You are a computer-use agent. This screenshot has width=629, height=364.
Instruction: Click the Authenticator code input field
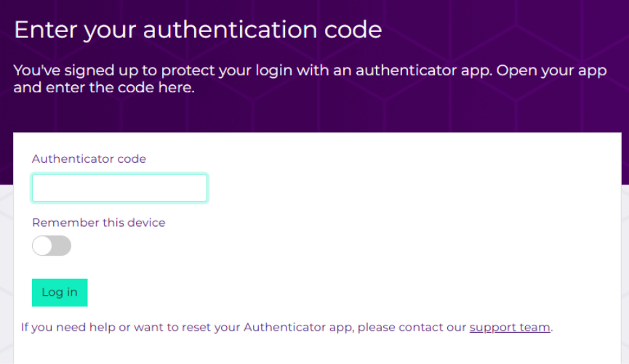click(119, 188)
